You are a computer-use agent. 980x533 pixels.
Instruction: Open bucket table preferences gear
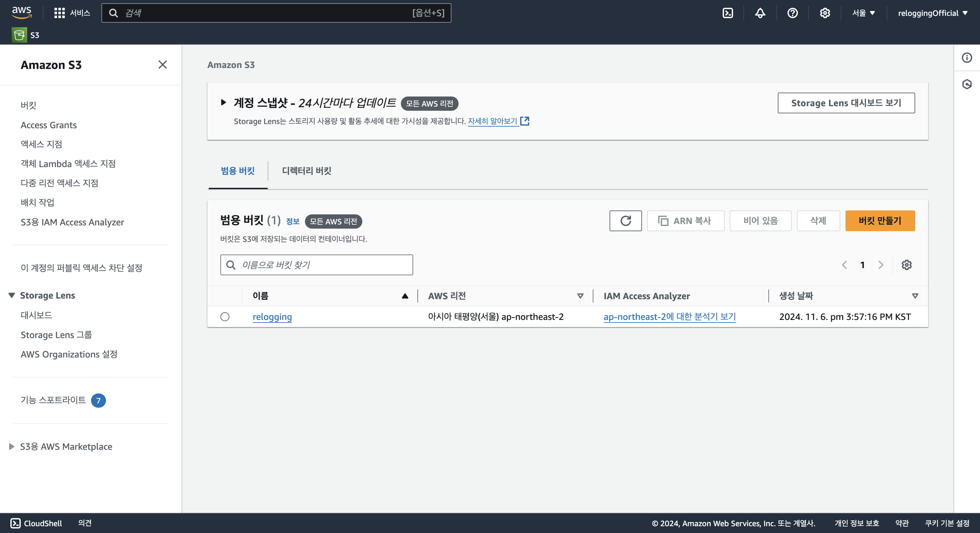(x=906, y=265)
